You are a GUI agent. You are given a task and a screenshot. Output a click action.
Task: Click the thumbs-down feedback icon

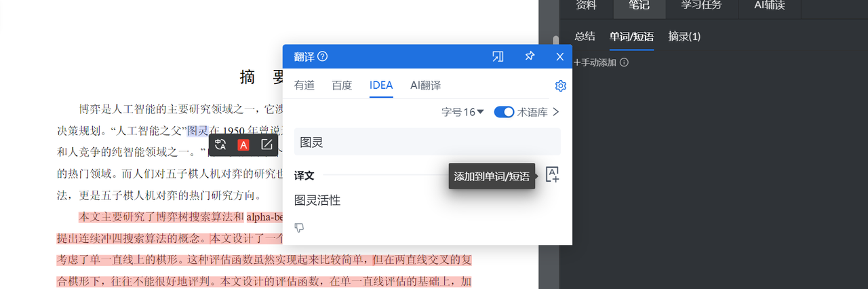pyautogui.click(x=299, y=227)
